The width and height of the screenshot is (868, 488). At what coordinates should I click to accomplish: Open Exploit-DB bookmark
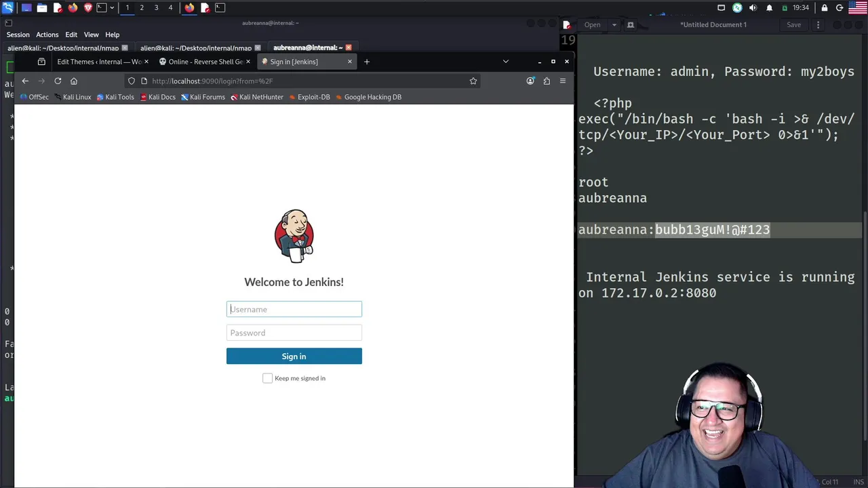coord(309,97)
